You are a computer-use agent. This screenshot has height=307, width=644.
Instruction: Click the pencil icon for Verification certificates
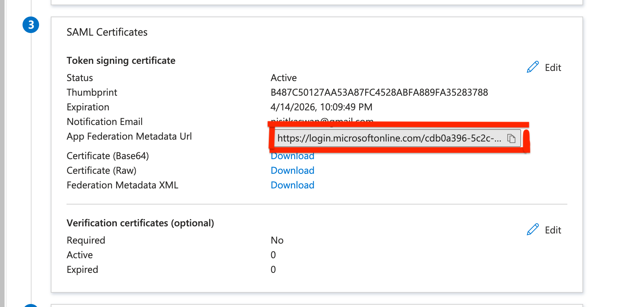point(532,230)
